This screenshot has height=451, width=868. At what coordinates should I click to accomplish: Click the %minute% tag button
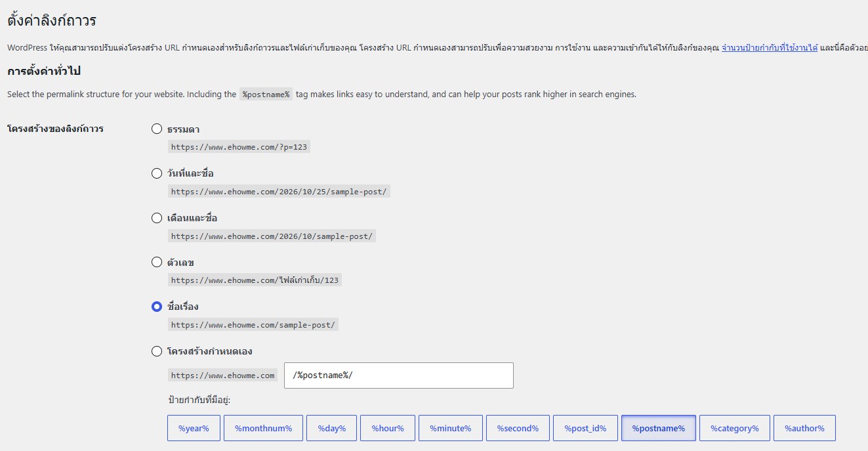point(451,428)
